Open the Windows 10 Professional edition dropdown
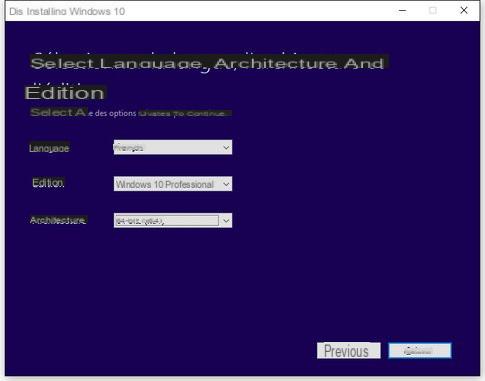 (173, 184)
